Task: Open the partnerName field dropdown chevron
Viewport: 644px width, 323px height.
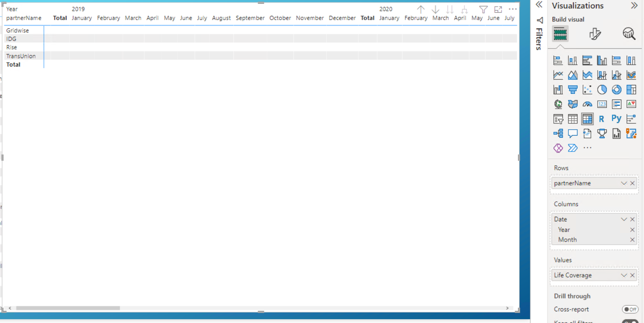Action: pos(624,183)
